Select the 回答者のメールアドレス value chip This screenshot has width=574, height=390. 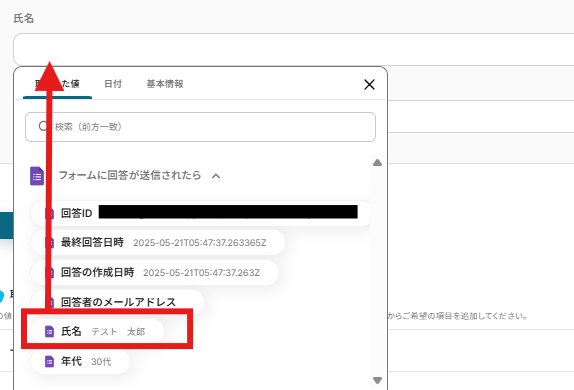click(x=117, y=302)
